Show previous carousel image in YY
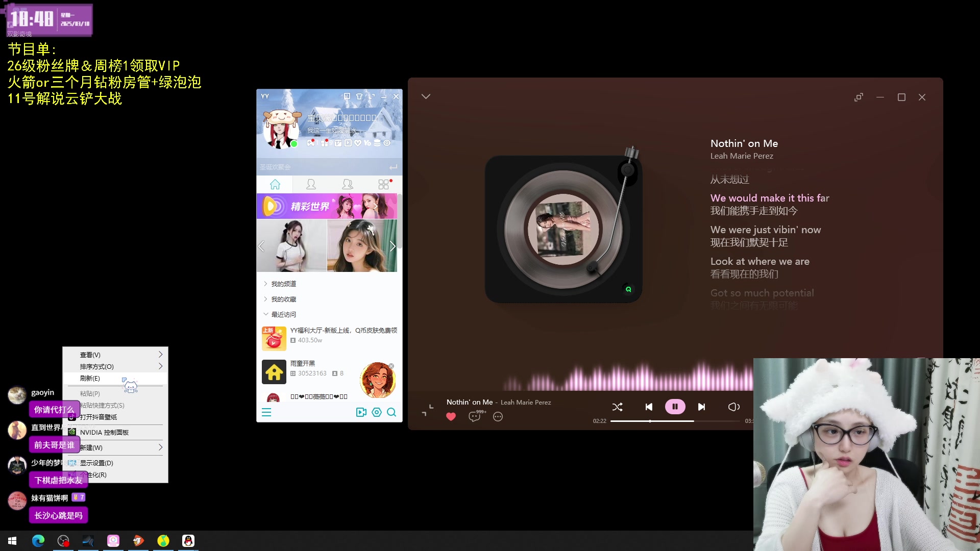The height and width of the screenshot is (551, 980). 261,246
